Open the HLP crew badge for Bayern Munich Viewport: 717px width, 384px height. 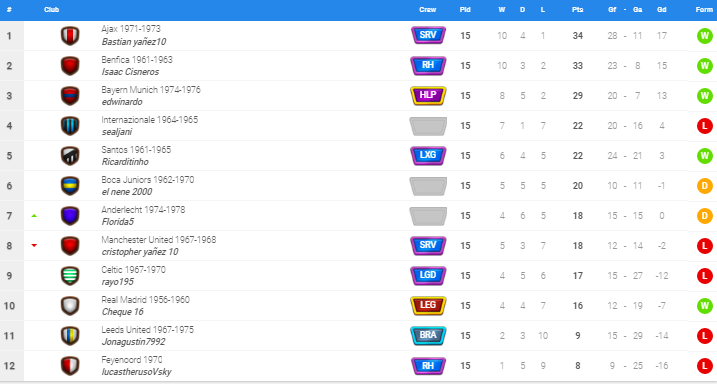(x=428, y=96)
